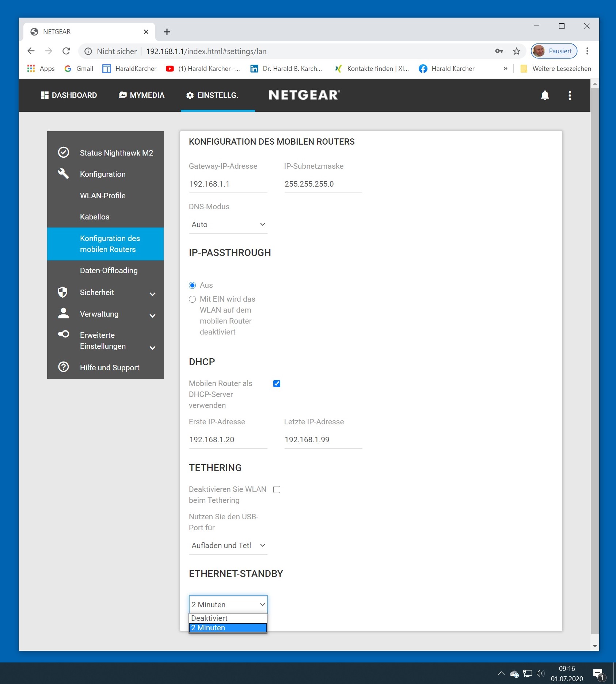616x684 pixels.
Task: Open the Windows notification center icon
Action: pos(598,674)
